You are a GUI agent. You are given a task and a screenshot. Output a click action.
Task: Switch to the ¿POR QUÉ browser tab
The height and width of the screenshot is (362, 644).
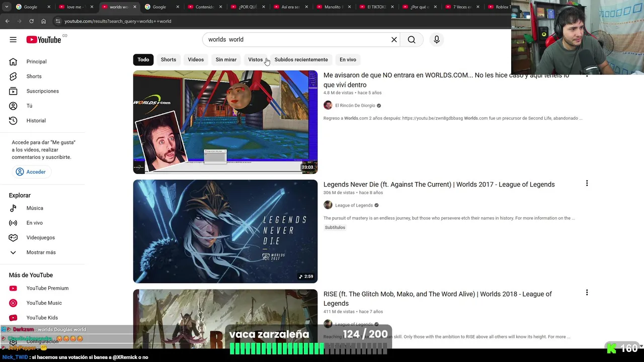[x=248, y=7]
